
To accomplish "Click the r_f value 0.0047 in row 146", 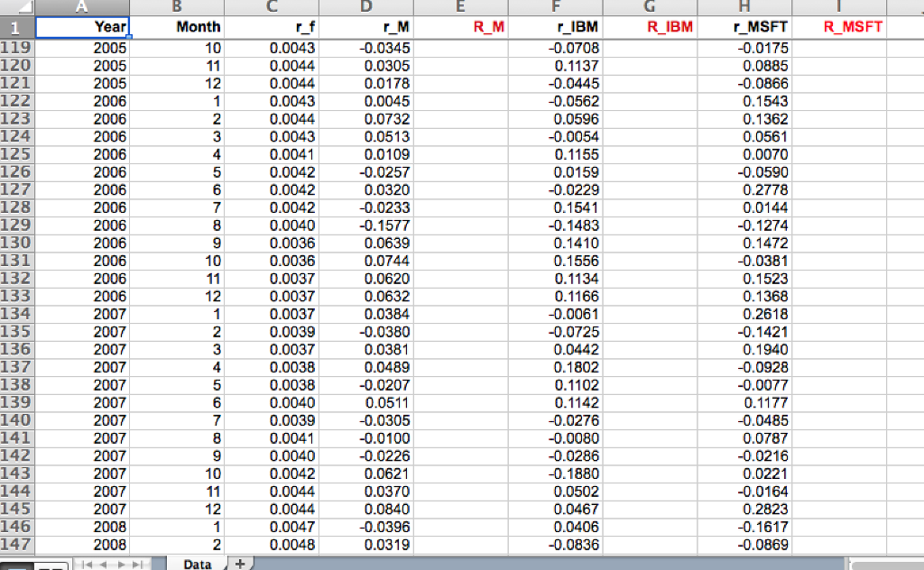I will click(x=292, y=527).
